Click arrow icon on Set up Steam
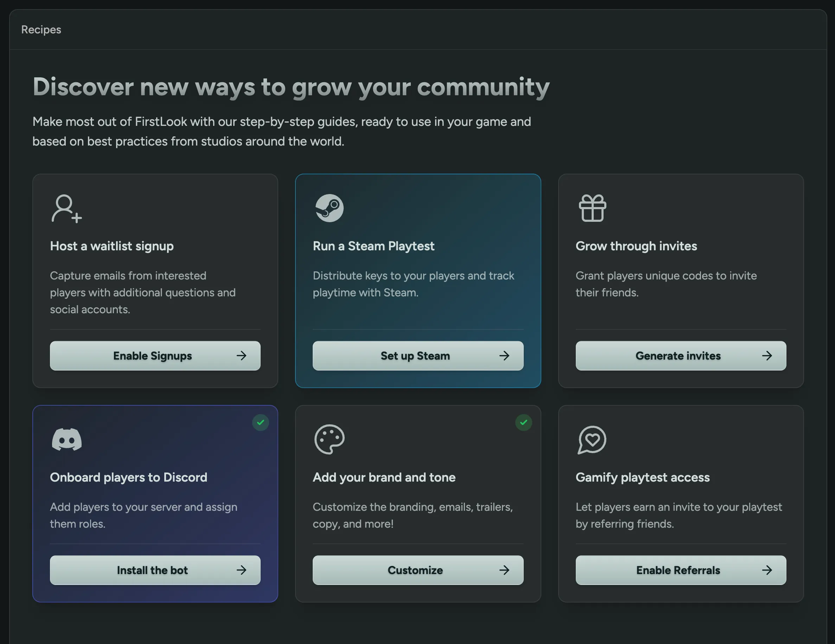This screenshot has height=644, width=835. 504,356
